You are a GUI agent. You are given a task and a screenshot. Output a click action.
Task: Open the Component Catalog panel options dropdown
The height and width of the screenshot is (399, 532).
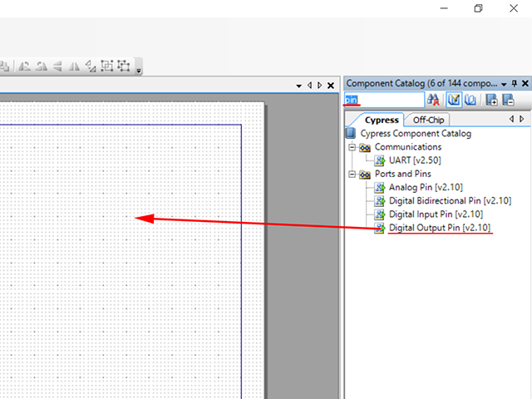505,84
